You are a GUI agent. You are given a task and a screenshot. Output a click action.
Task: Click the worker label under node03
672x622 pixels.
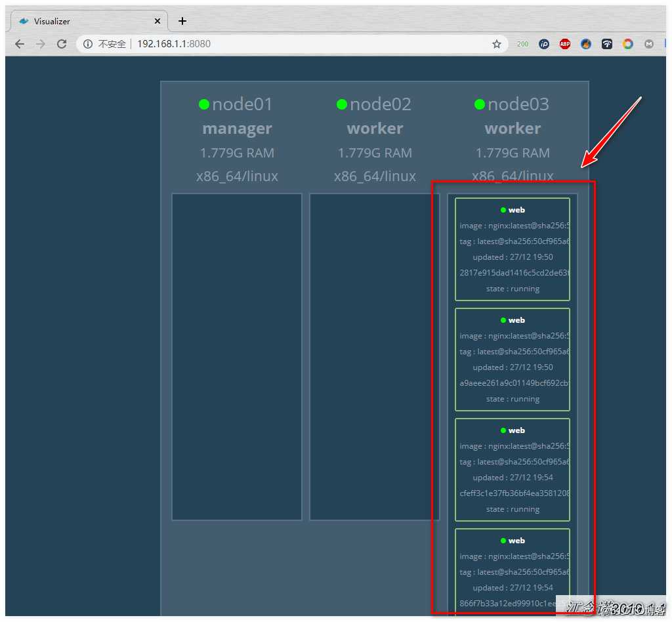513,129
